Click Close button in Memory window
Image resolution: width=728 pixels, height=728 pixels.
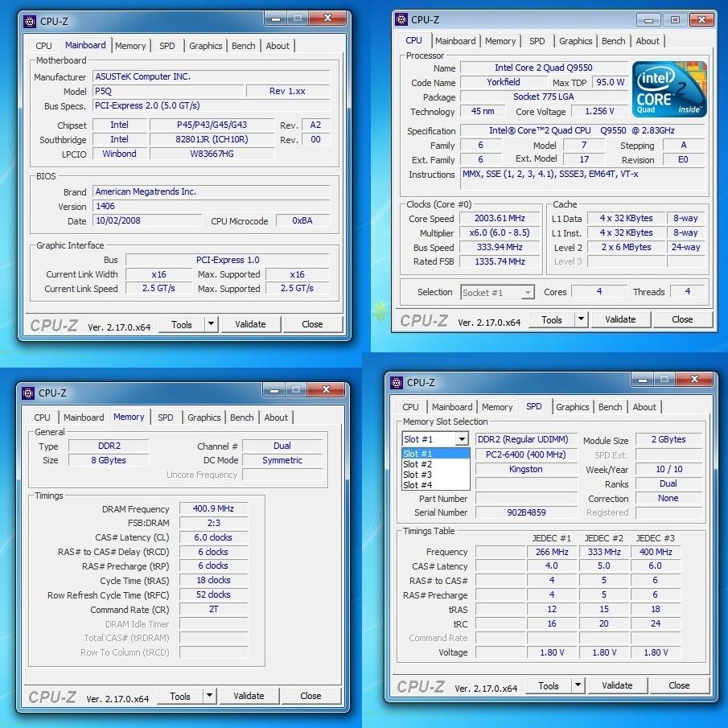click(x=311, y=696)
